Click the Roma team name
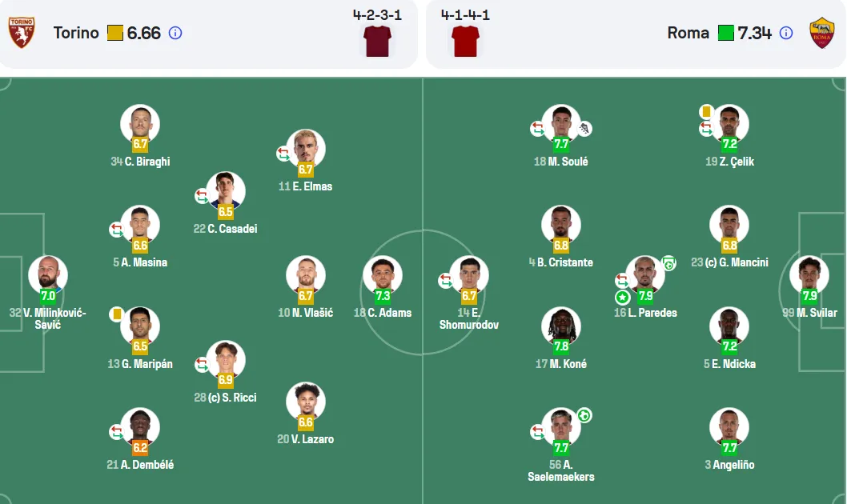The width and height of the screenshot is (847, 504). pyautogui.click(x=688, y=33)
